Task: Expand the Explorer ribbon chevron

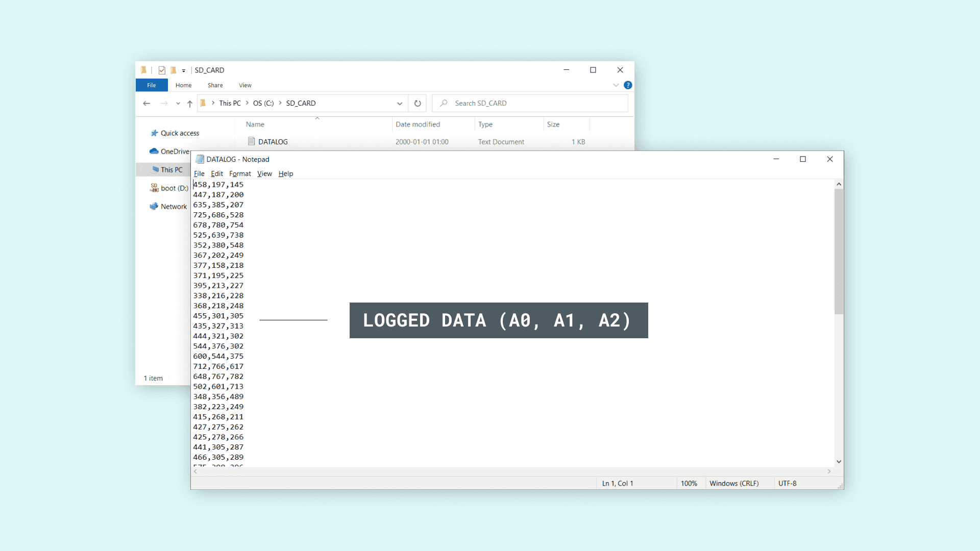Action: 616,85
